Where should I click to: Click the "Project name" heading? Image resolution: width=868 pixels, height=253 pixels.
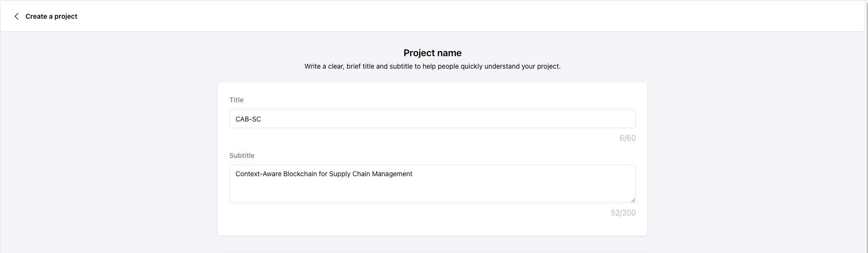pos(432,53)
